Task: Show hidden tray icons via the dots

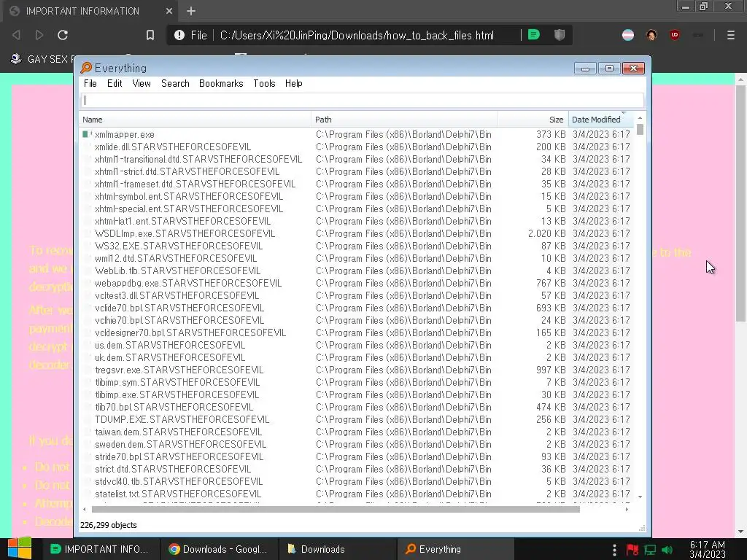Action: 614,550
